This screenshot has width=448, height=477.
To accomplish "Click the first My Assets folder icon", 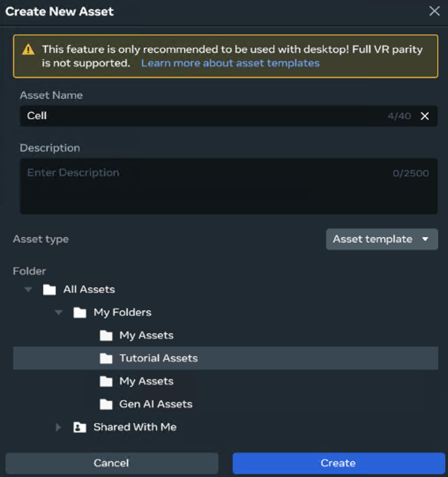I will click(x=106, y=335).
